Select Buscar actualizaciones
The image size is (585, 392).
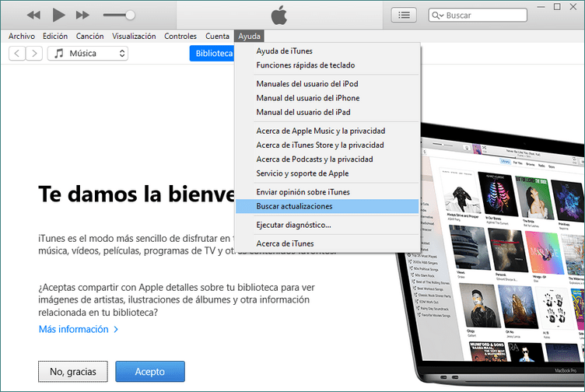click(328, 206)
